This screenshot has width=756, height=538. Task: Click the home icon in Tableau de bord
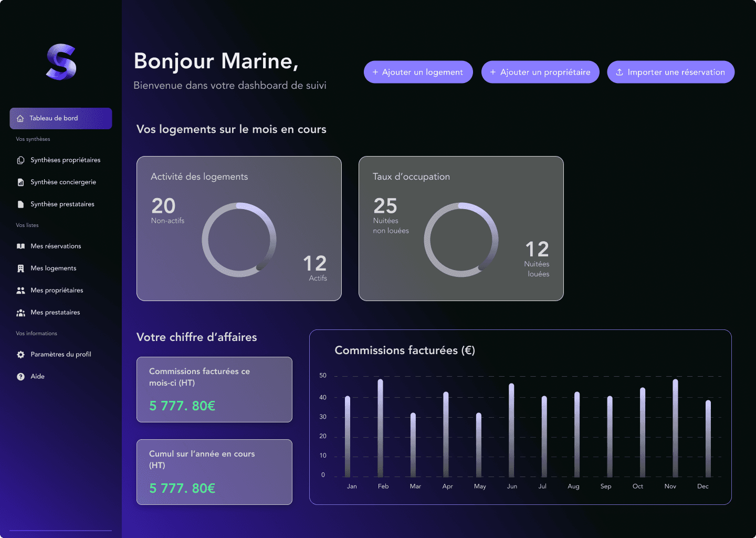click(20, 119)
